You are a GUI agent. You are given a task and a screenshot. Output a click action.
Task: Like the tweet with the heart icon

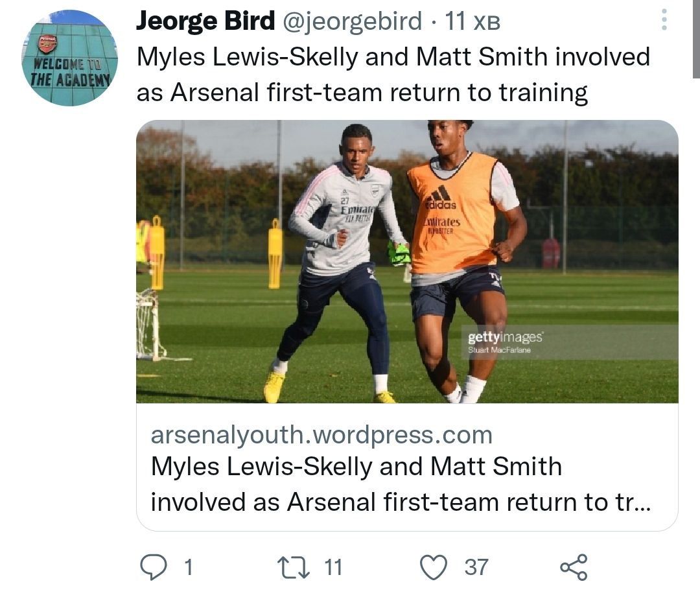[432, 567]
